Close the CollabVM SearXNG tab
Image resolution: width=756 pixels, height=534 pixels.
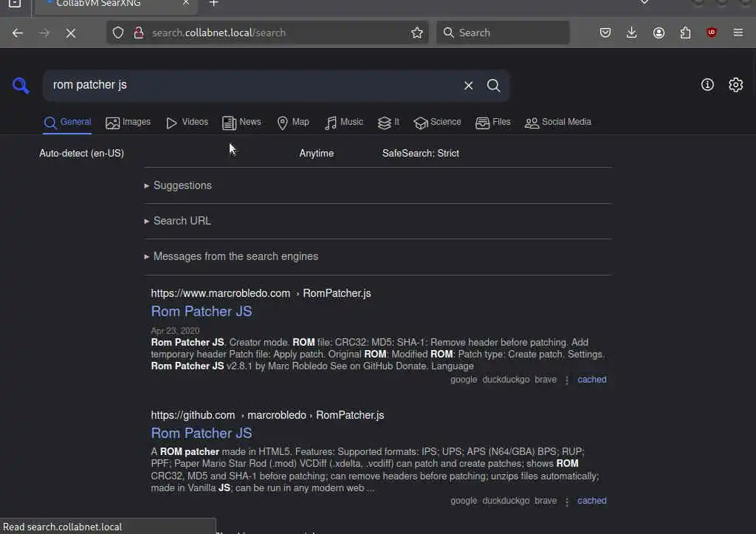click(186, 4)
